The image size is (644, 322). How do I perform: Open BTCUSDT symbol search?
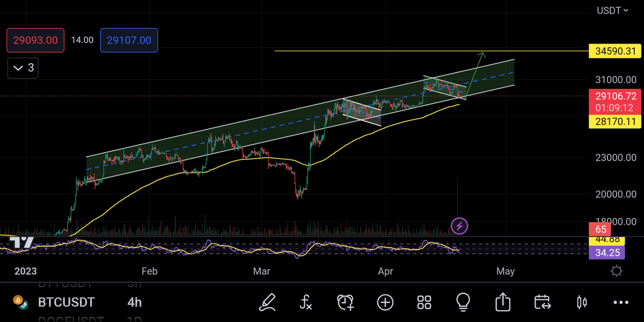click(x=66, y=302)
